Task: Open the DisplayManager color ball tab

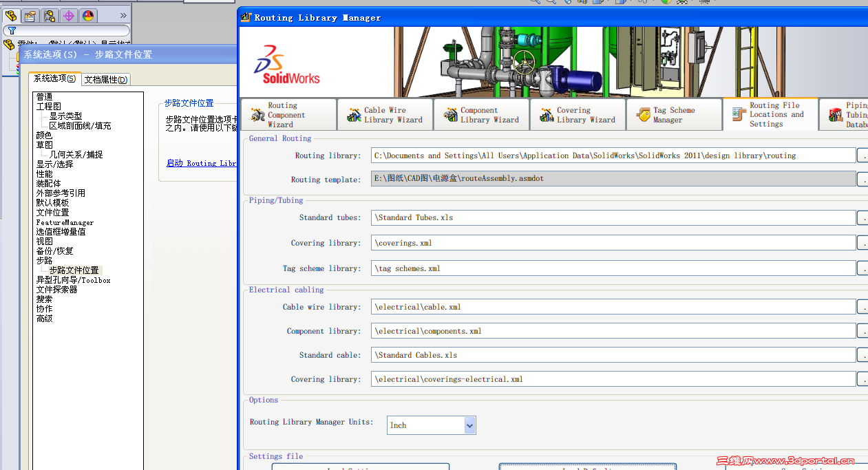Action: (x=87, y=15)
